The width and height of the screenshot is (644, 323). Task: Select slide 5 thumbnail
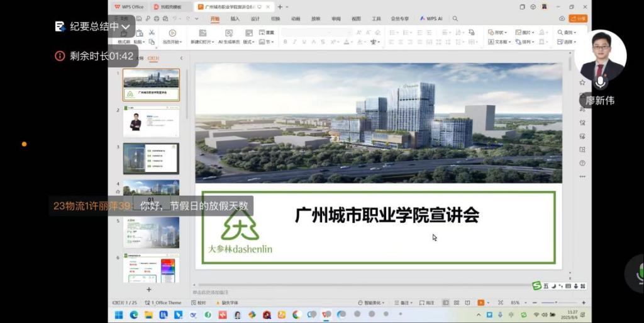[151, 232]
